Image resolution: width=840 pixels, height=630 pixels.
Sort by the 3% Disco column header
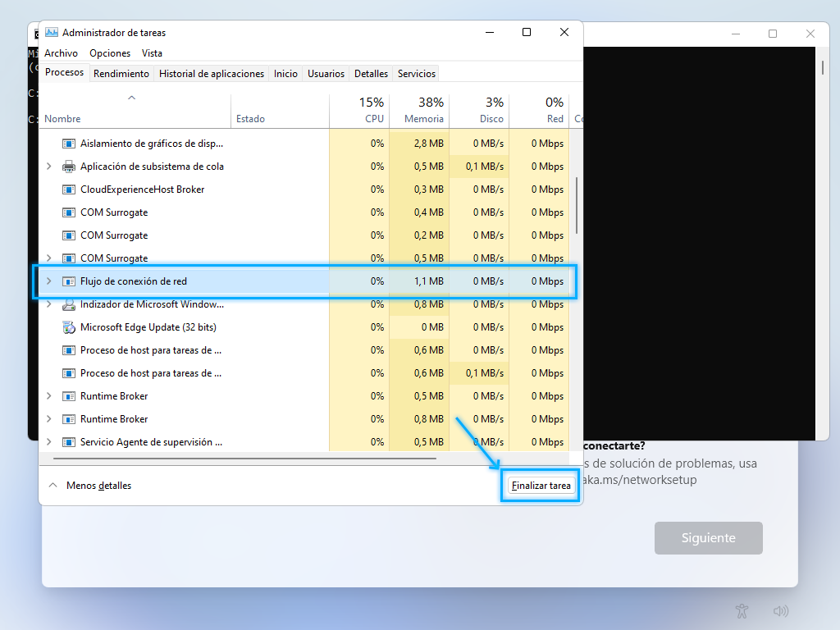click(x=479, y=111)
